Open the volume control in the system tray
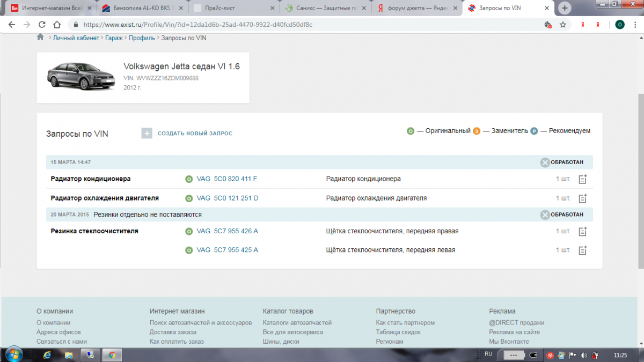 pyautogui.click(x=584, y=355)
